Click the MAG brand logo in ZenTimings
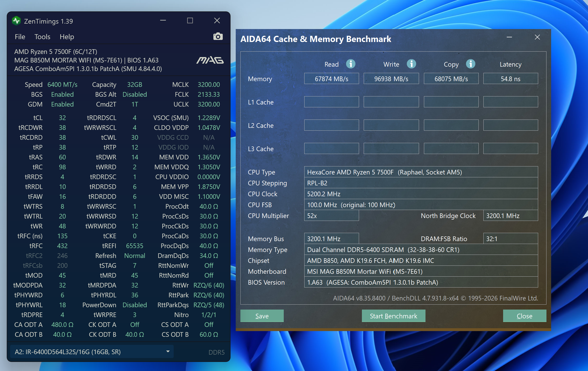Viewport: 588px width, 371px height. tap(210, 60)
